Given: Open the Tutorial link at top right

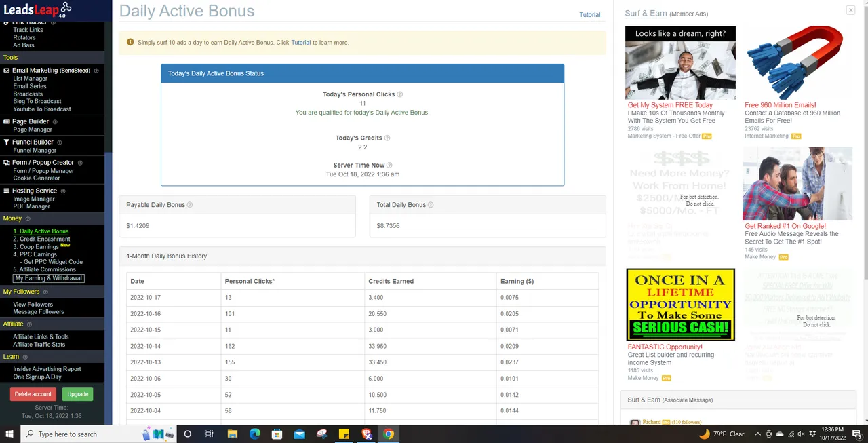Looking at the screenshot, I should coord(589,15).
